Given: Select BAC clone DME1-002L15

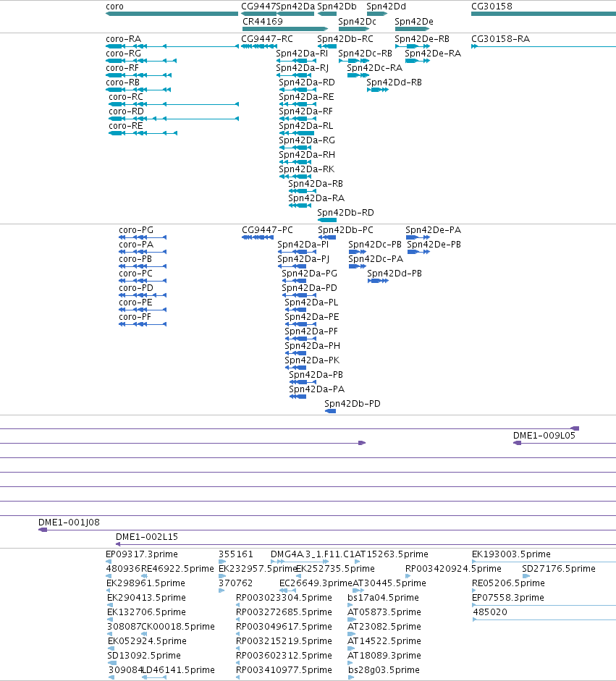Looking at the screenshot, I should pyautogui.click(x=366, y=544).
